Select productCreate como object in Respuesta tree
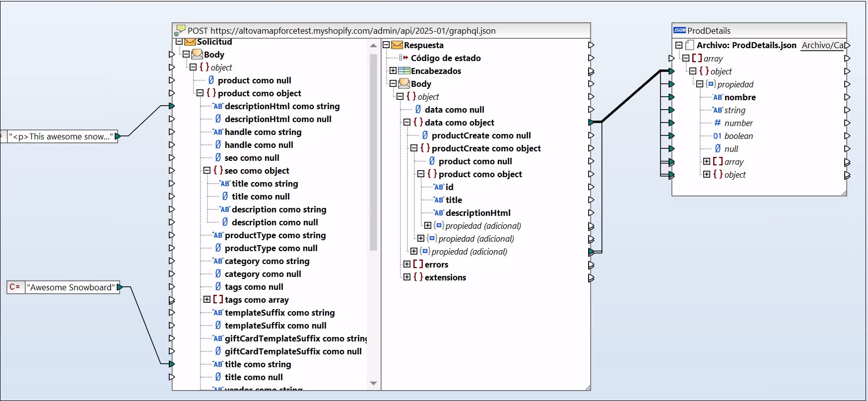The height and width of the screenshot is (401, 868). (486, 148)
